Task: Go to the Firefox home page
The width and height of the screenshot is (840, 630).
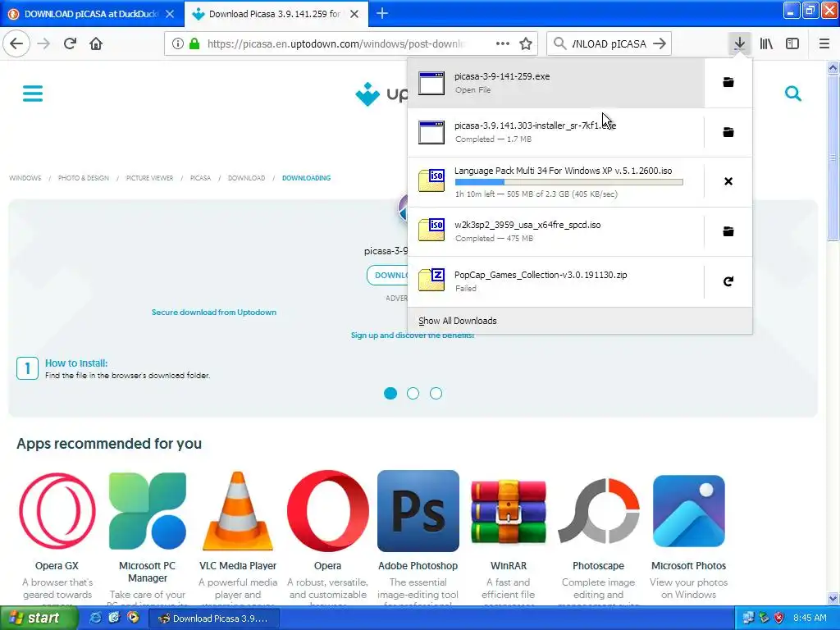Action: click(96, 43)
